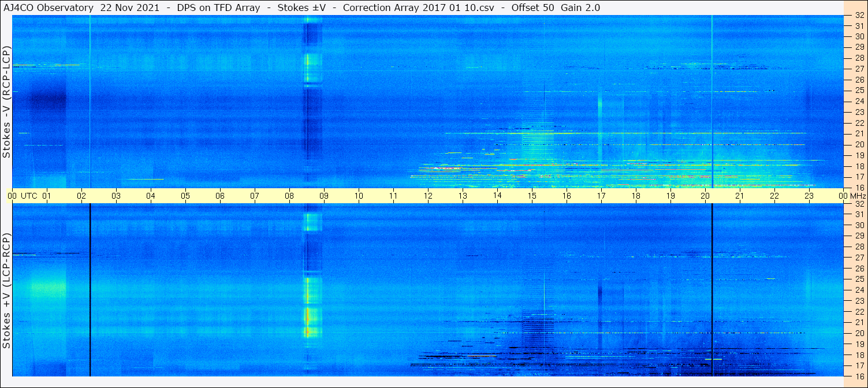
Task: Click the 26 MHz label of Stokes -V panel
Action: tap(859, 80)
